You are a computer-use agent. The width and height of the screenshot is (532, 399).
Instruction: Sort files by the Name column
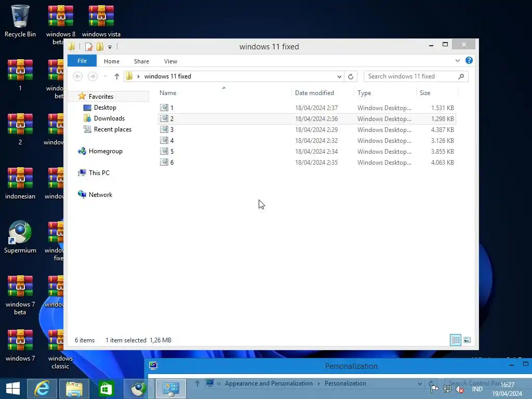coord(168,93)
